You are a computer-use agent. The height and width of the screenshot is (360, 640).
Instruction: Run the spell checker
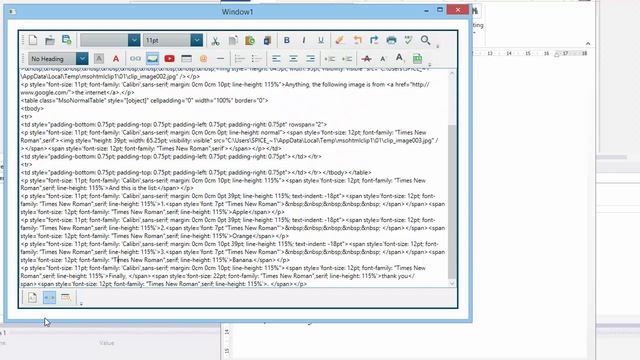click(x=408, y=40)
